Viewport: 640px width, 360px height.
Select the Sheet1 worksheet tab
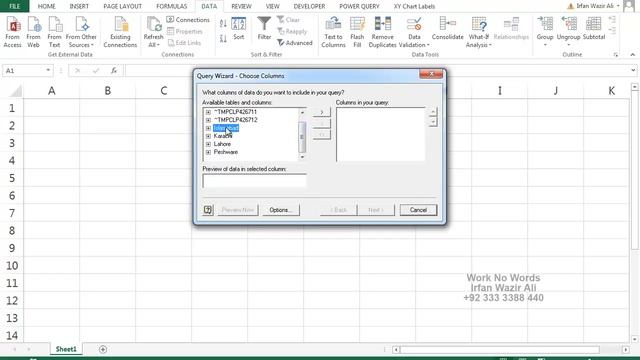coord(66,349)
